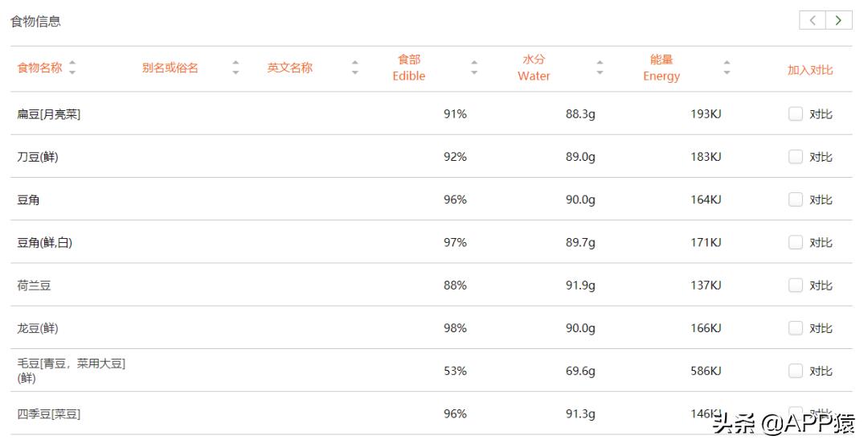This screenshot has height=448, width=868.
Task: Click the previous page arrow button
Action: point(813,21)
